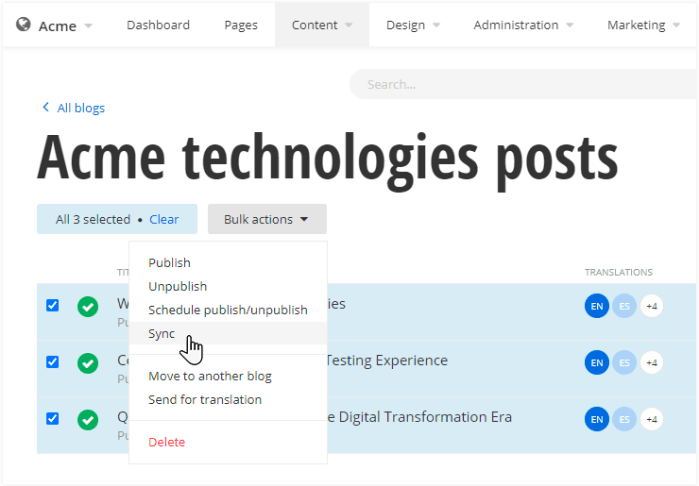Uncheck the first blog post checkbox
Image resolution: width=699 pixels, height=486 pixels.
click(x=53, y=306)
